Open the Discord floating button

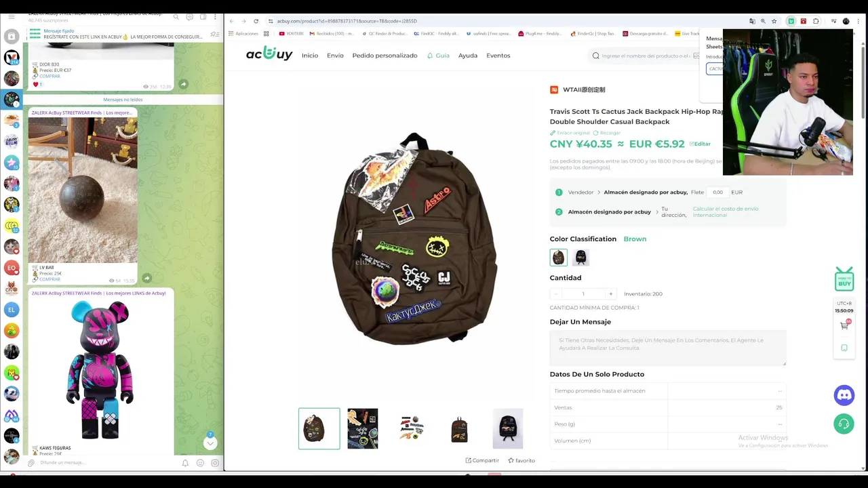[x=844, y=395]
